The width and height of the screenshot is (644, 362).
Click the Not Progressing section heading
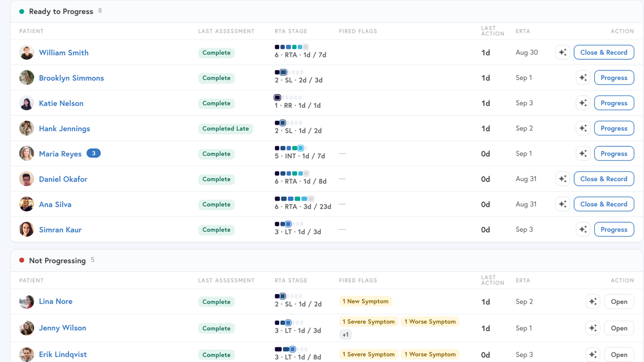[57, 260]
